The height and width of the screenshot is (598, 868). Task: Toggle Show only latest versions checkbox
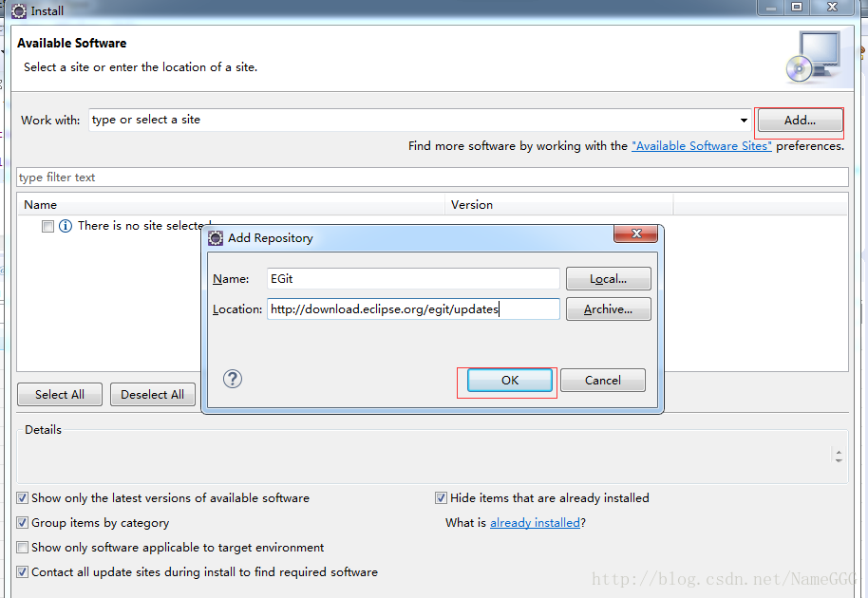coord(22,498)
